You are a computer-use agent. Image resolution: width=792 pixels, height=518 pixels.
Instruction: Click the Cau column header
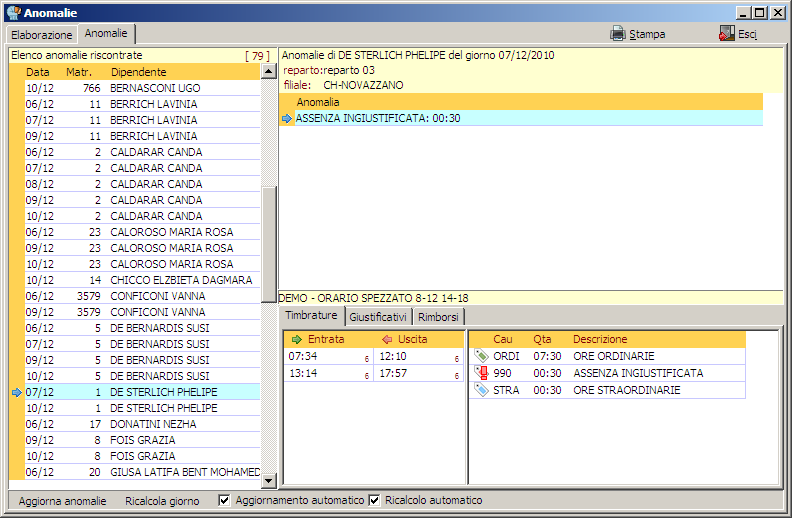[x=503, y=339]
